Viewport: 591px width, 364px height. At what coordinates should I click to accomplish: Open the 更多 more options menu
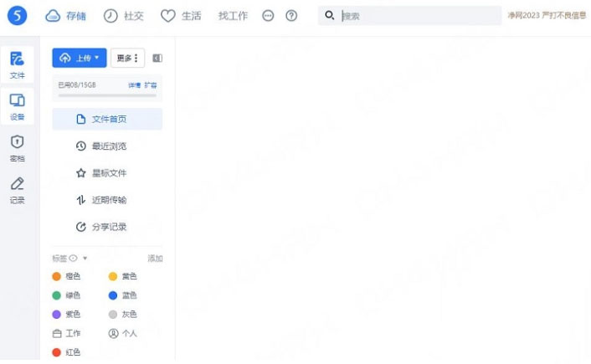[127, 58]
